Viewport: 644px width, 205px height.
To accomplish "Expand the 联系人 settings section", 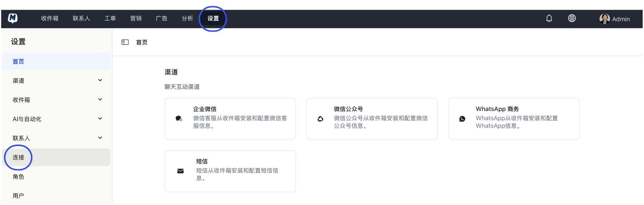I will coord(56,138).
